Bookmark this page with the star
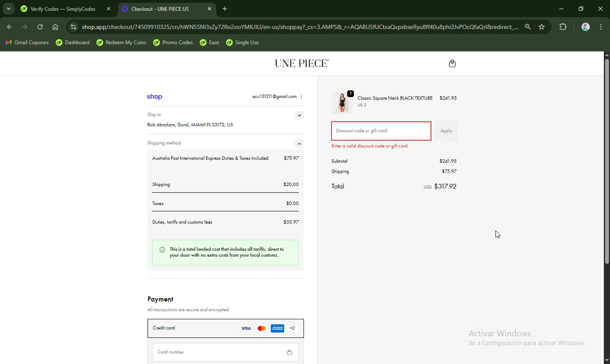This screenshot has height=364, width=610. 542,27
